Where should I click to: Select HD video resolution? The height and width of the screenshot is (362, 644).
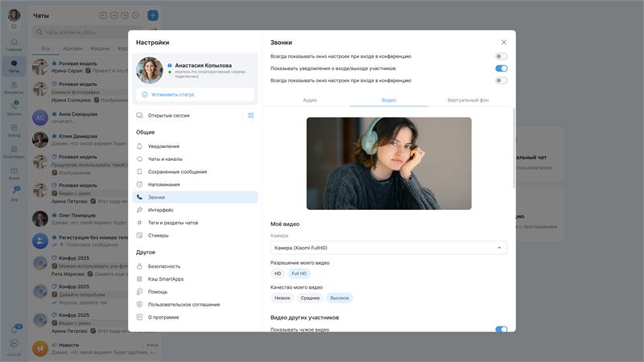coord(278,274)
